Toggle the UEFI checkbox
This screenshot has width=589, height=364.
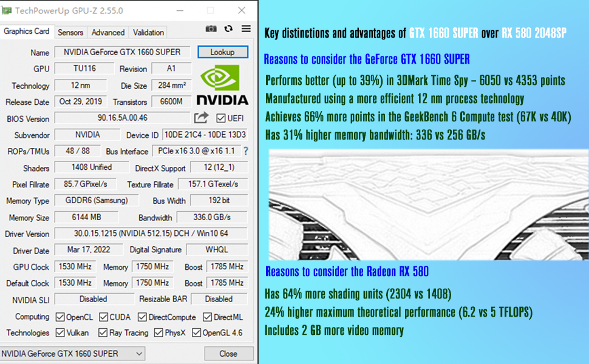pos(221,118)
